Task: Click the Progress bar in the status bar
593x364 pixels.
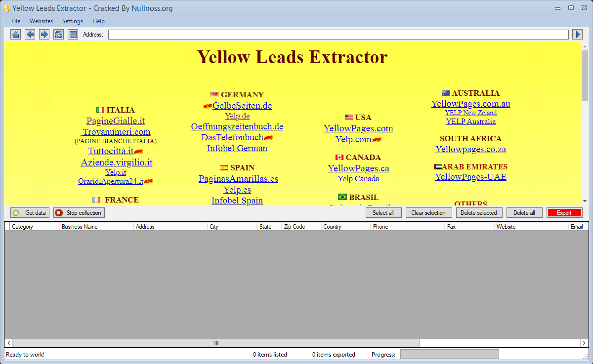Action: coord(449,354)
